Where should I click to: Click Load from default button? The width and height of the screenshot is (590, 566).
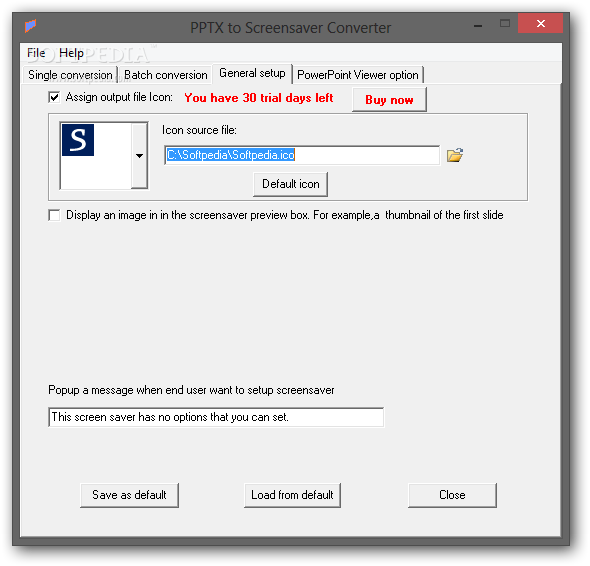(x=292, y=495)
